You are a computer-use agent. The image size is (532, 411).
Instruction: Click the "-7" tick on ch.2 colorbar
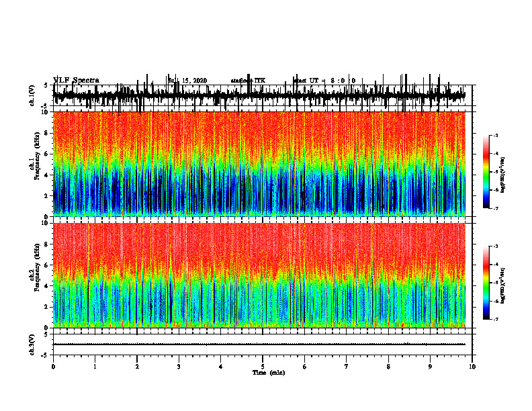[495, 319]
